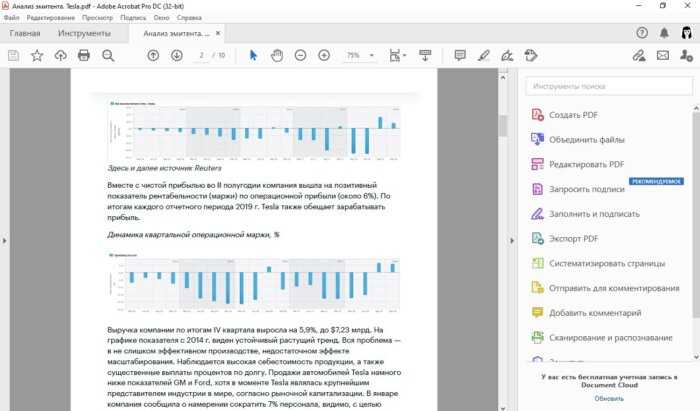Open Заполнить и подписать tool
The width and height of the screenshot is (700, 411).
585,214
